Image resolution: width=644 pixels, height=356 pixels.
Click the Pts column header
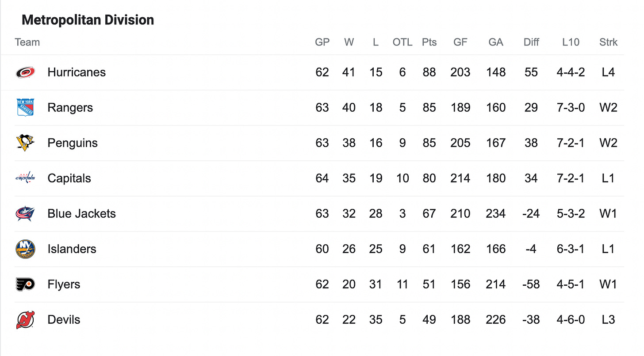(429, 42)
